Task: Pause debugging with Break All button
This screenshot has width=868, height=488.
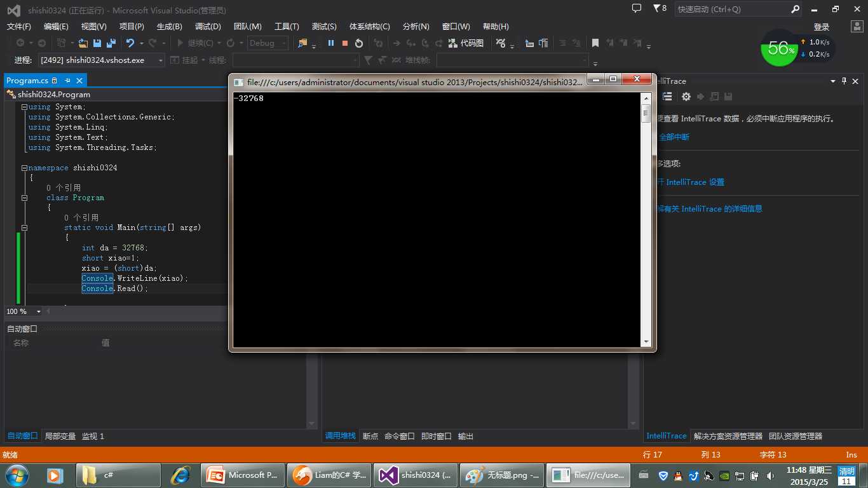Action: click(331, 43)
